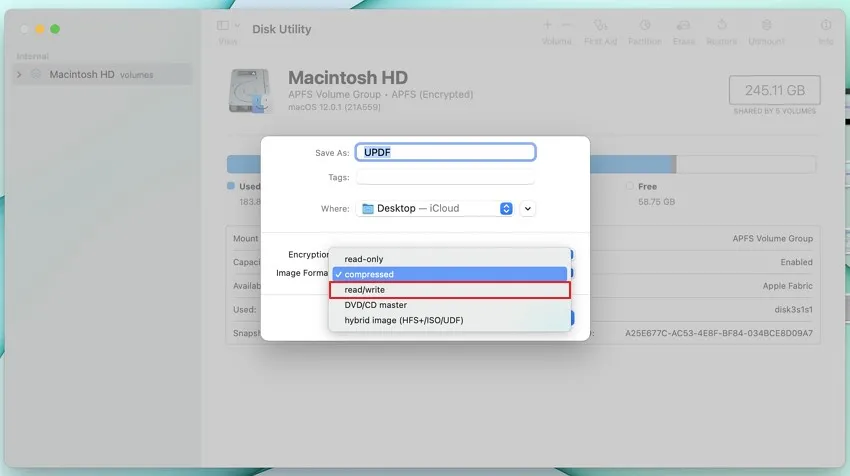This screenshot has width=850, height=476.
Task: Click the Unmount toolbar icon
Action: 766,25
